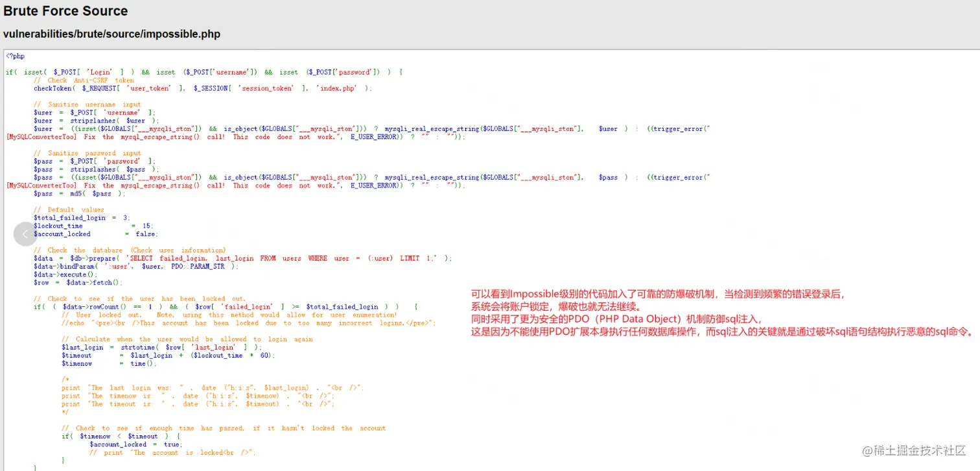Click the $lockout_time = 15 line
Viewport: 980px width, 471px height.
94,226
